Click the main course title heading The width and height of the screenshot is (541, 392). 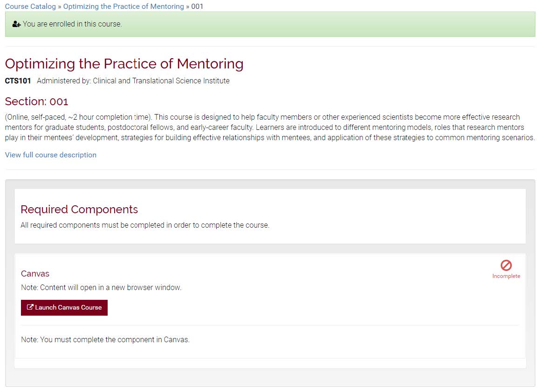124,64
